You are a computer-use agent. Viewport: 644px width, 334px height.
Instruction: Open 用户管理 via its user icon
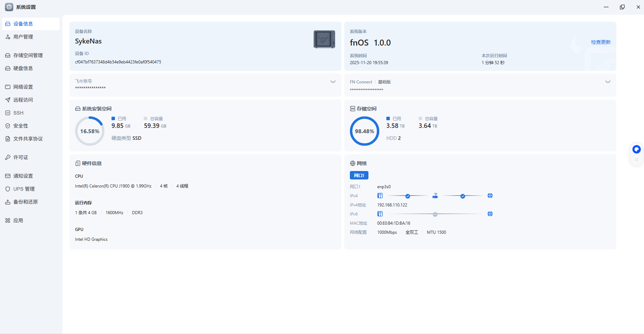8,37
